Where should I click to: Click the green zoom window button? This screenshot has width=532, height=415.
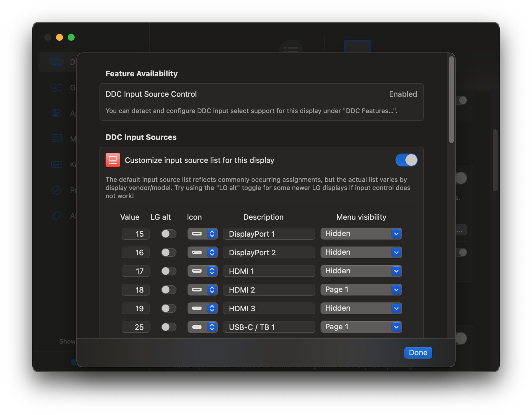click(x=71, y=37)
